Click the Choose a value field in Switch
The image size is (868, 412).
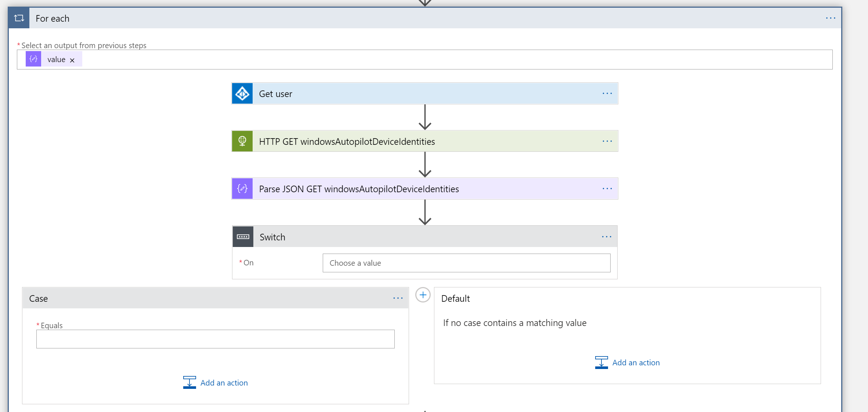(466, 263)
